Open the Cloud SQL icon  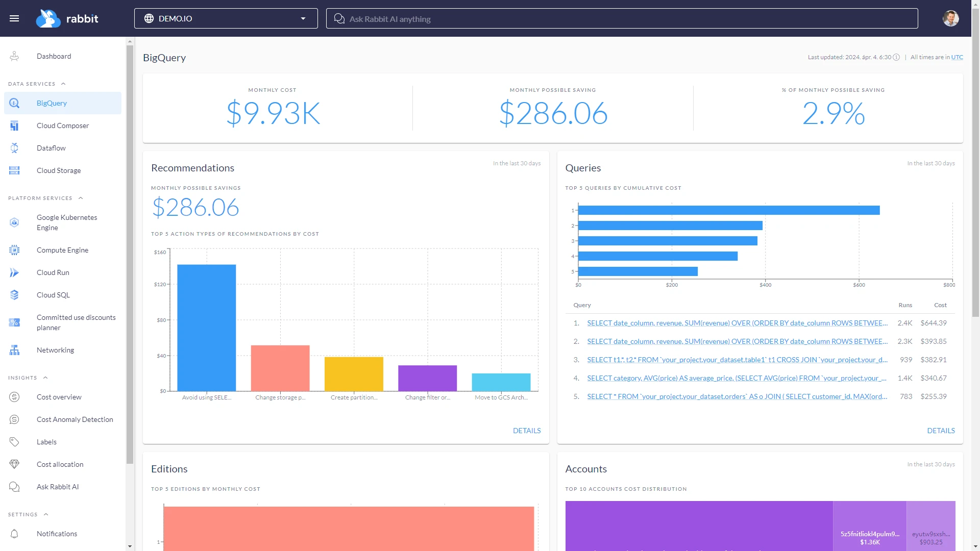[x=14, y=295]
